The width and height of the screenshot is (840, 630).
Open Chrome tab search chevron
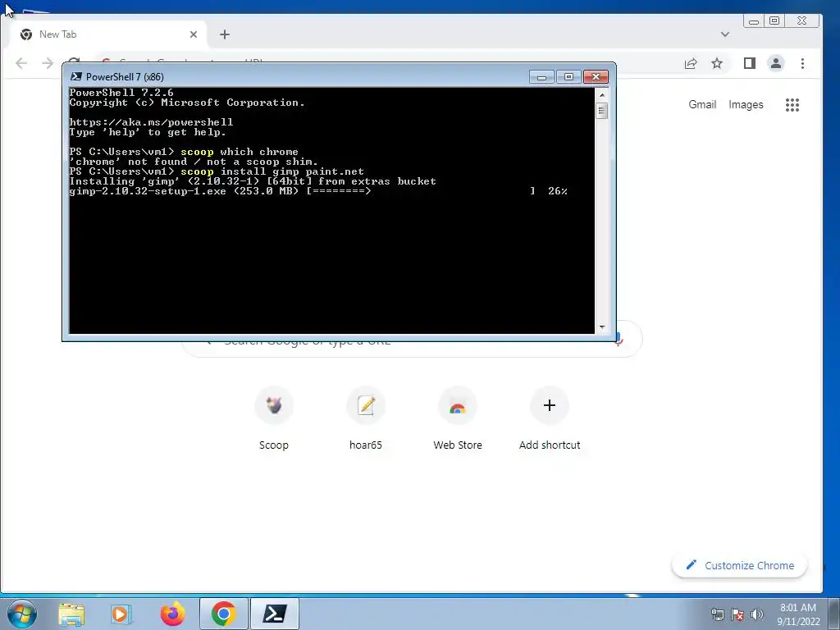point(725,34)
